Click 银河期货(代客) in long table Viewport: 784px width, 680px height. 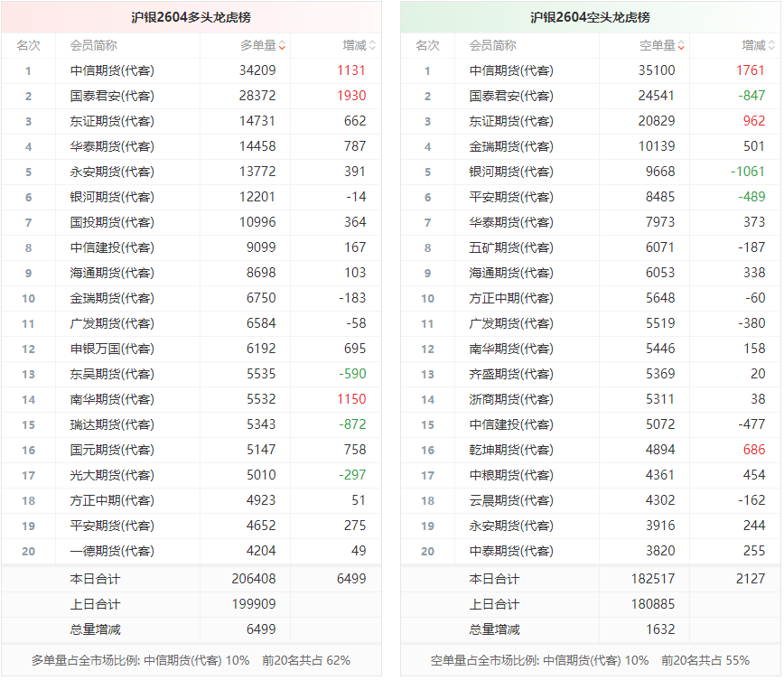[x=112, y=197]
